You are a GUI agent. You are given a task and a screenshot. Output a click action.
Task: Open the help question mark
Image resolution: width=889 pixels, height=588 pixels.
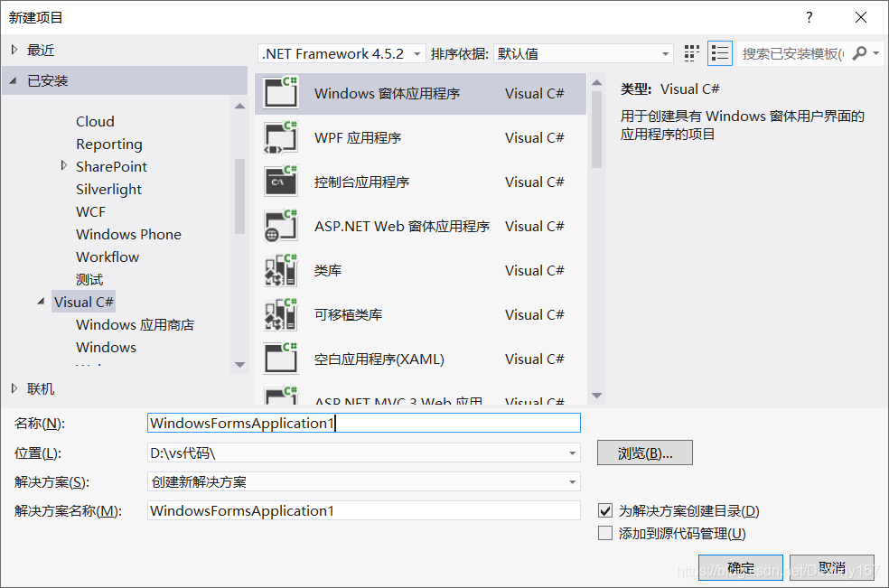point(809,17)
